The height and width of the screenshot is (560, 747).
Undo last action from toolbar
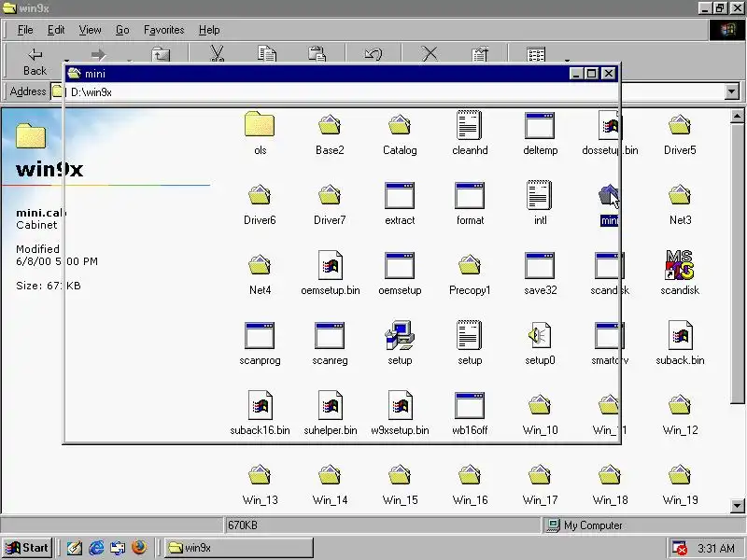coord(373,54)
